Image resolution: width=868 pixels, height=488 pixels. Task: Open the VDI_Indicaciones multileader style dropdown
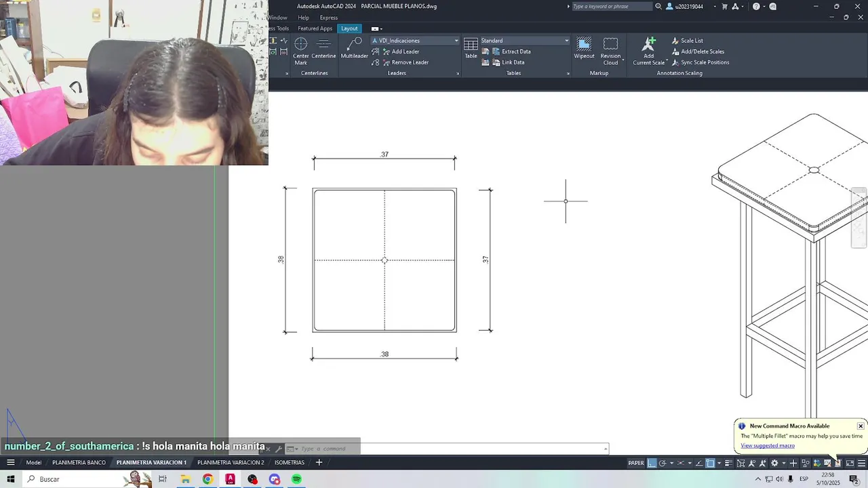[x=415, y=41]
